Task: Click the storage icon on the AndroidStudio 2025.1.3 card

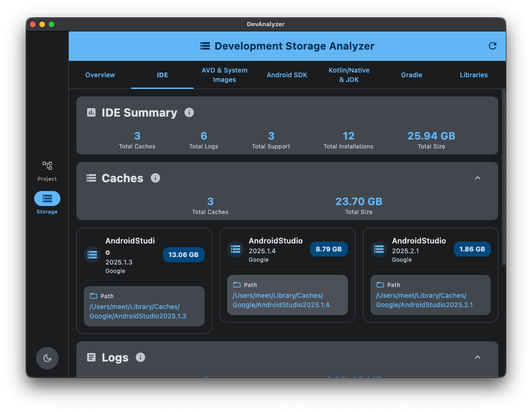Action: [x=92, y=255]
